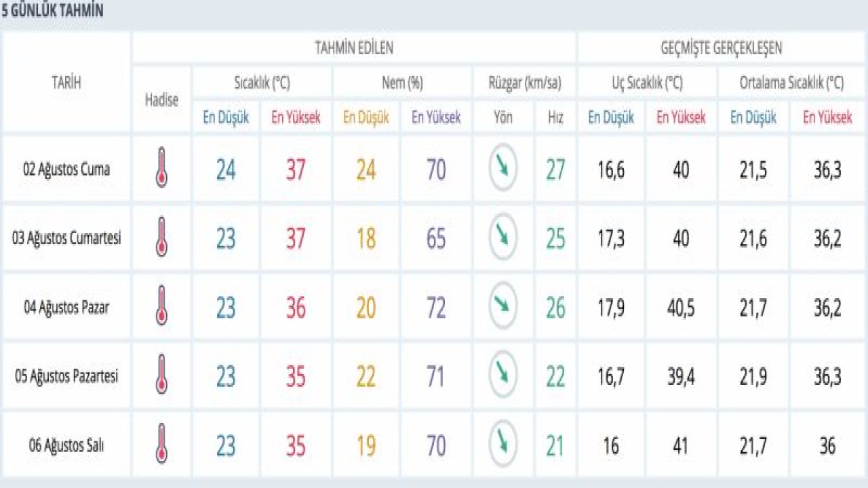Click the 5 GÜNLÜK TAHMİN title
Screen dimensions: 868x488
[x=52, y=12]
